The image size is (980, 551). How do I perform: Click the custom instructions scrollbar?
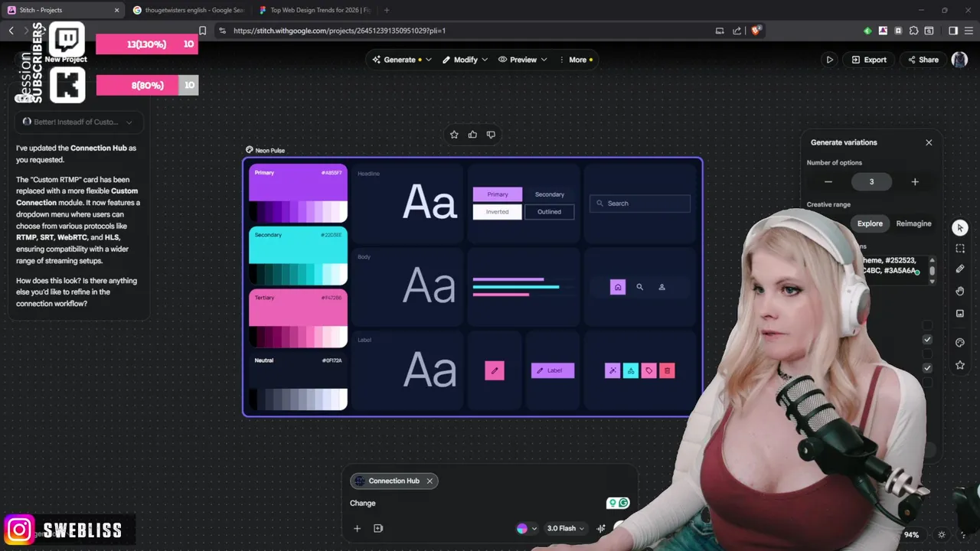pos(932,271)
